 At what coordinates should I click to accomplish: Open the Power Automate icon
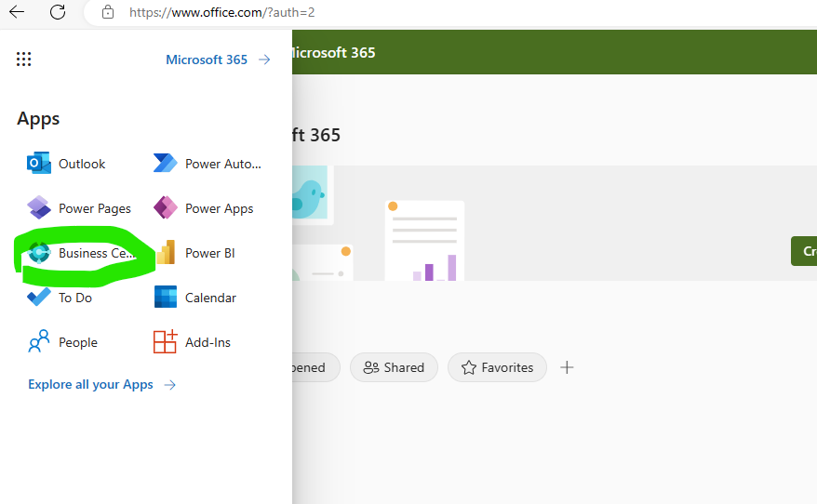click(x=166, y=163)
